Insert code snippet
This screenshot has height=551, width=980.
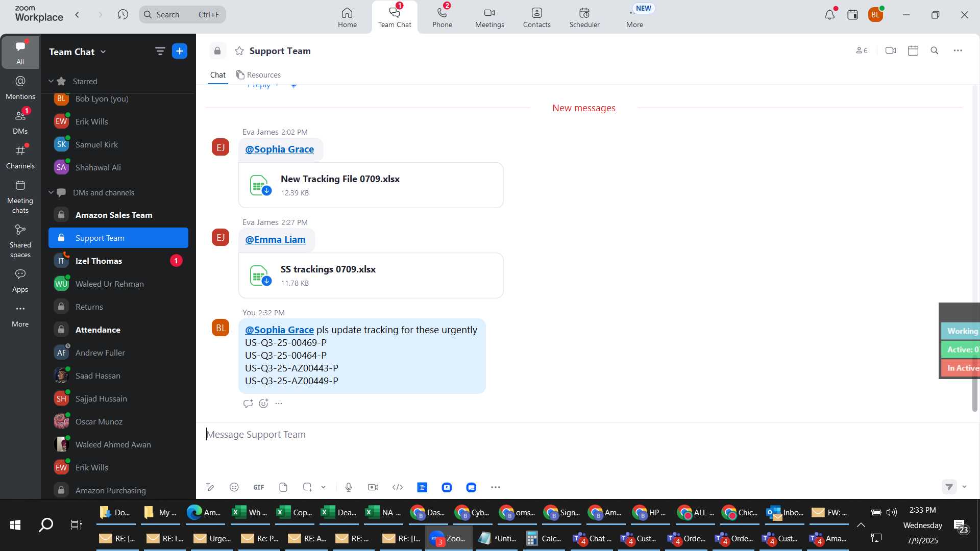398,487
